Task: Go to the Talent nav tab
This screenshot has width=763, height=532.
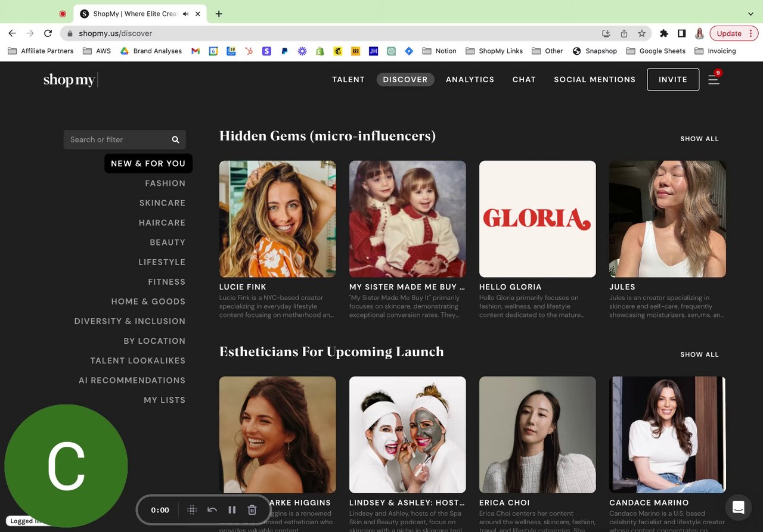Action: (x=348, y=79)
